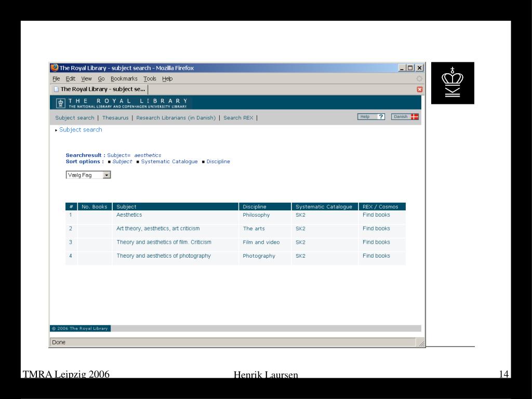Click the 'Done' status bar text
Viewport: 532px width, 399px height.
(x=59, y=342)
